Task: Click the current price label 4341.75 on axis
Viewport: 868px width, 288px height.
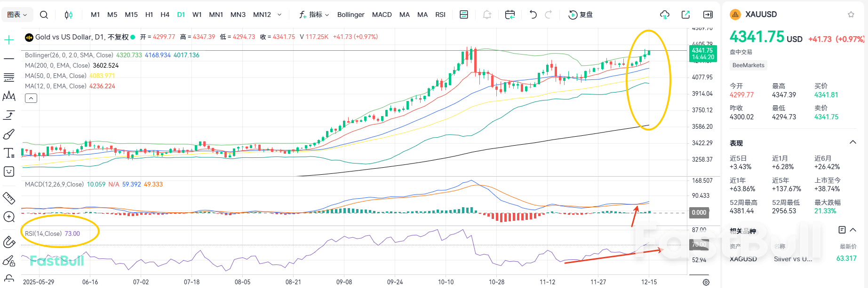Action: (x=702, y=54)
